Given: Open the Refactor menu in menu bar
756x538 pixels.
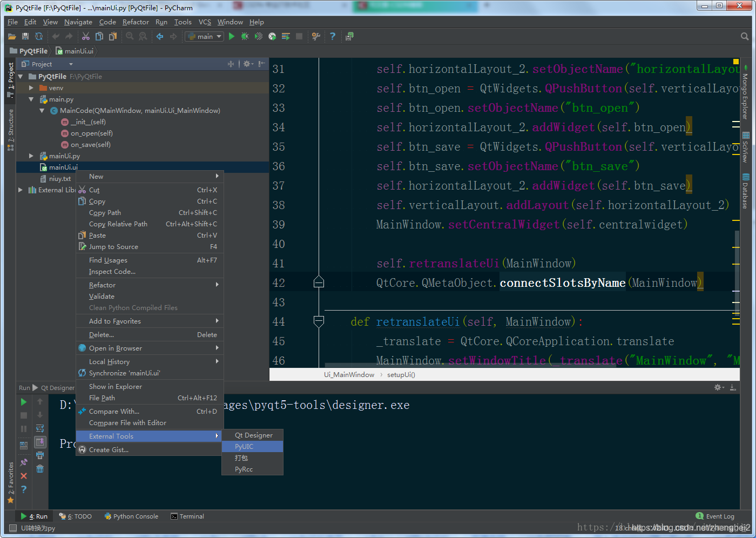Looking at the screenshot, I should [x=136, y=22].
